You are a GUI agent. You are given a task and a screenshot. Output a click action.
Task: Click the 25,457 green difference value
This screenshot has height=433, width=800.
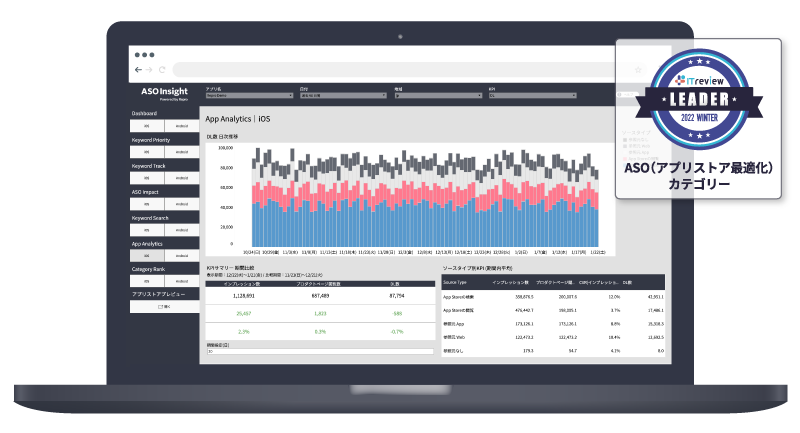coord(243,314)
